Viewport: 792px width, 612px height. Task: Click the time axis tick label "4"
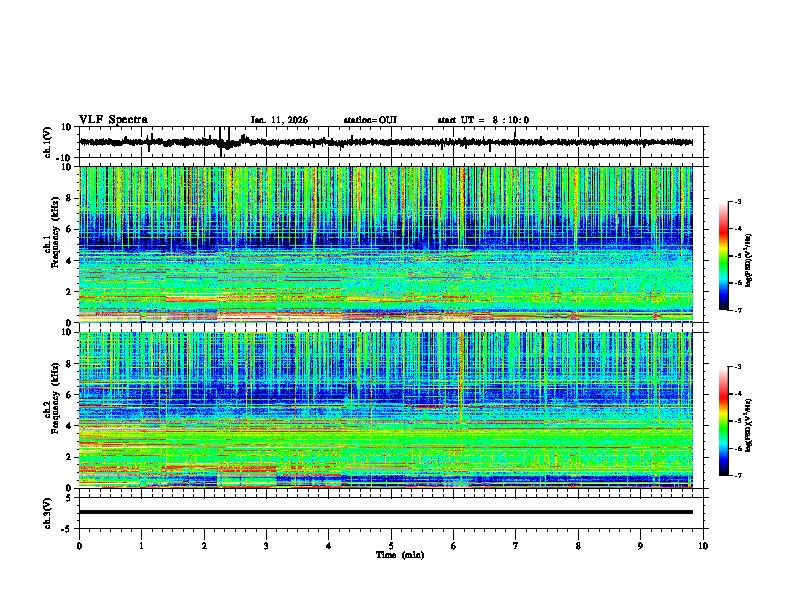pyautogui.click(x=329, y=546)
